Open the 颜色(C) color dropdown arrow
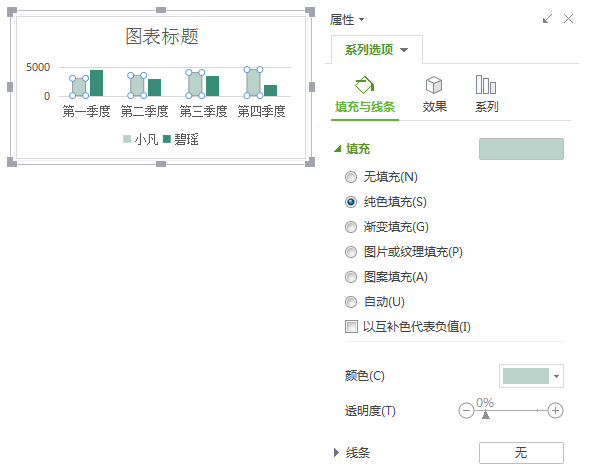The width and height of the screenshot is (592, 473). pyautogui.click(x=556, y=376)
